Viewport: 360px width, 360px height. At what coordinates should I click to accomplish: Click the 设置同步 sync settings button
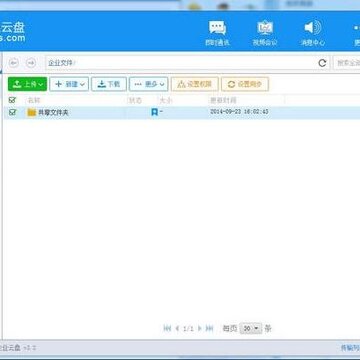click(x=245, y=84)
